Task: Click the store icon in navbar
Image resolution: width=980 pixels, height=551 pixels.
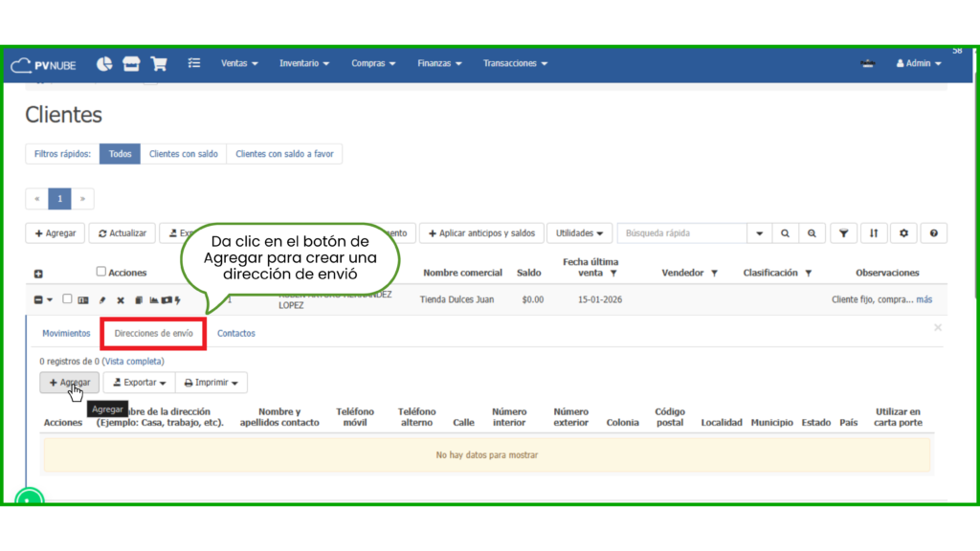Action: [131, 64]
